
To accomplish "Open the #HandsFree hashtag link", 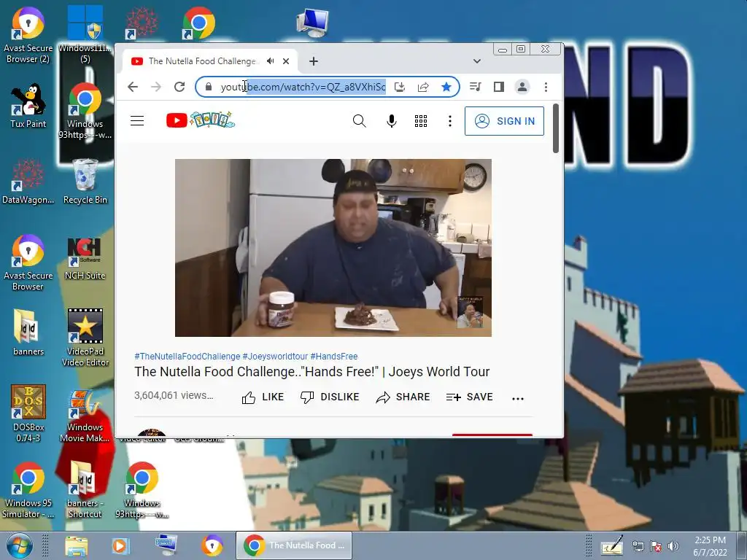I will click(334, 356).
